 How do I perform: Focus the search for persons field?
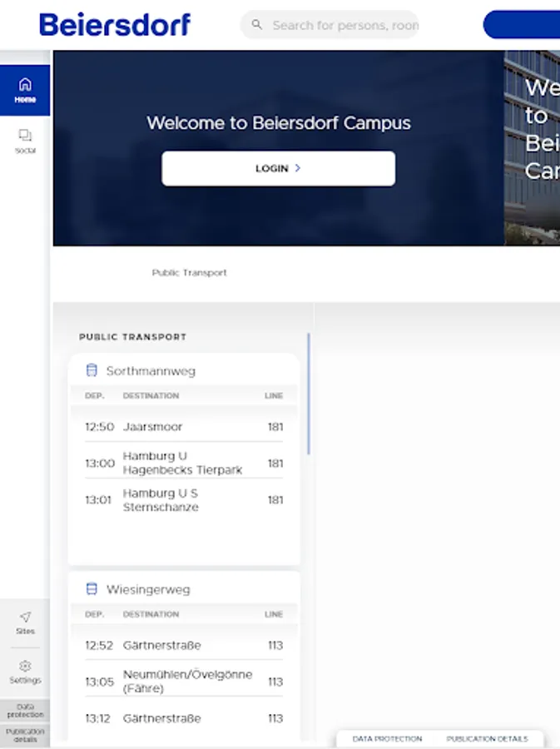click(x=330, y=25)
